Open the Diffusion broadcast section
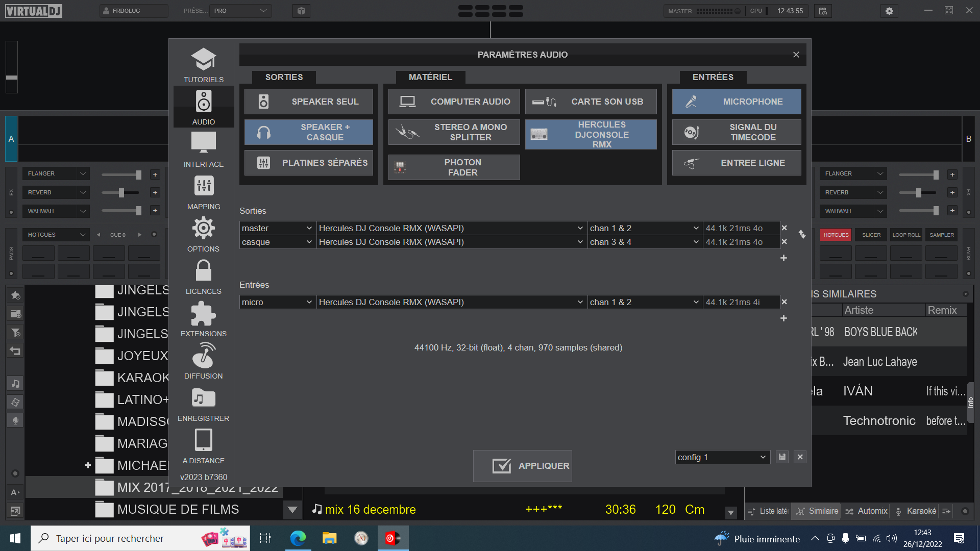 tap(203, 361)
